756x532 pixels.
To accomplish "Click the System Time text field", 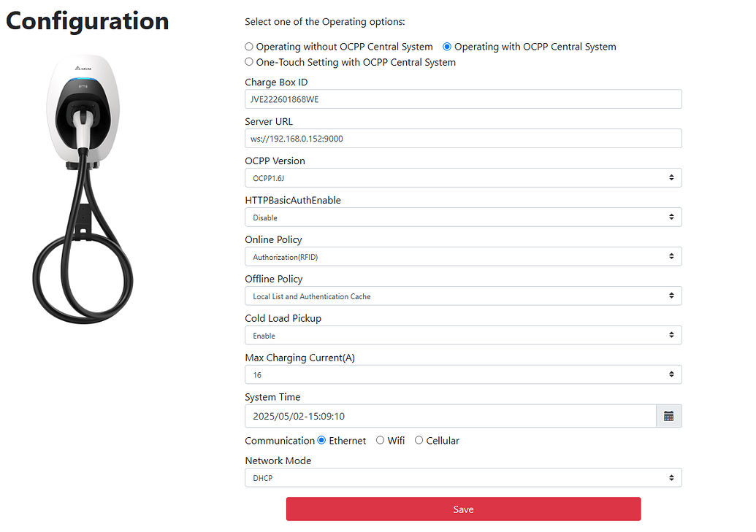I will 449,416.
